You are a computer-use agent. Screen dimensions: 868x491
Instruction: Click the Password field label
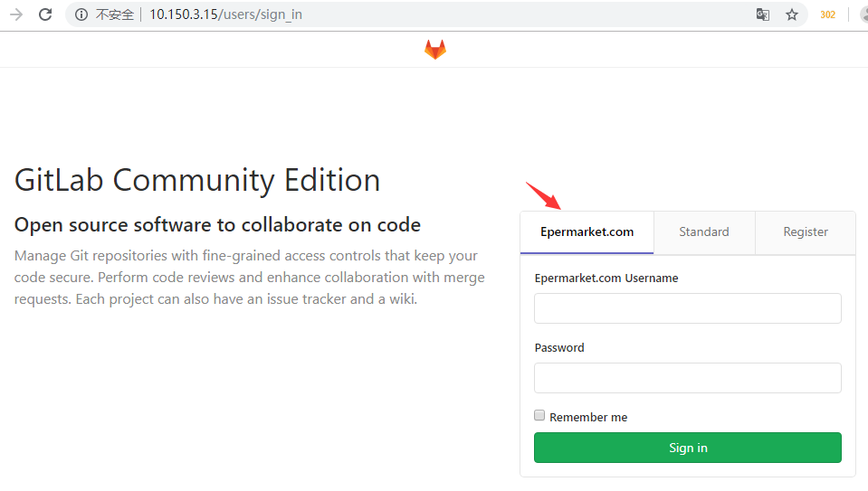(x=559, y=347)
